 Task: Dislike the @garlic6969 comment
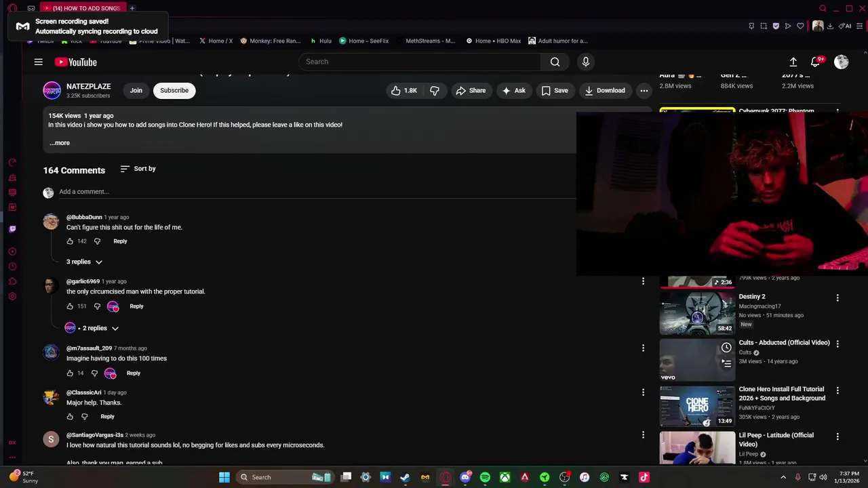click(x=97, y=306)
